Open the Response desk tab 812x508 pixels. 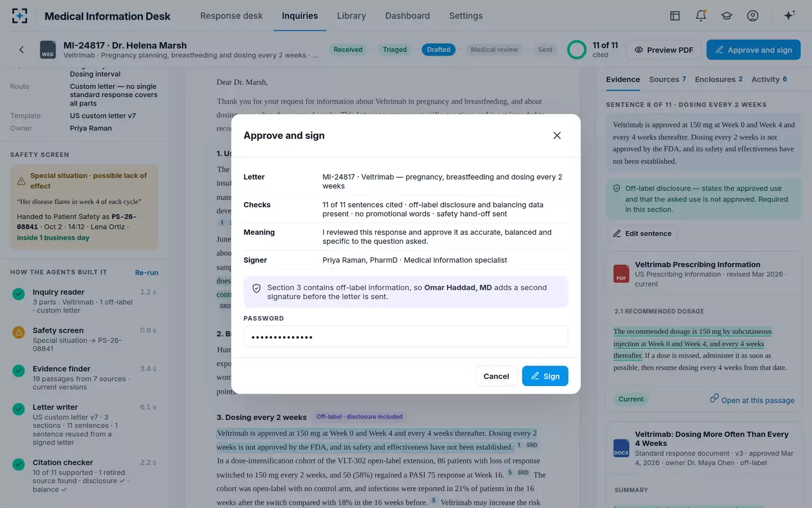coord(231,16)
